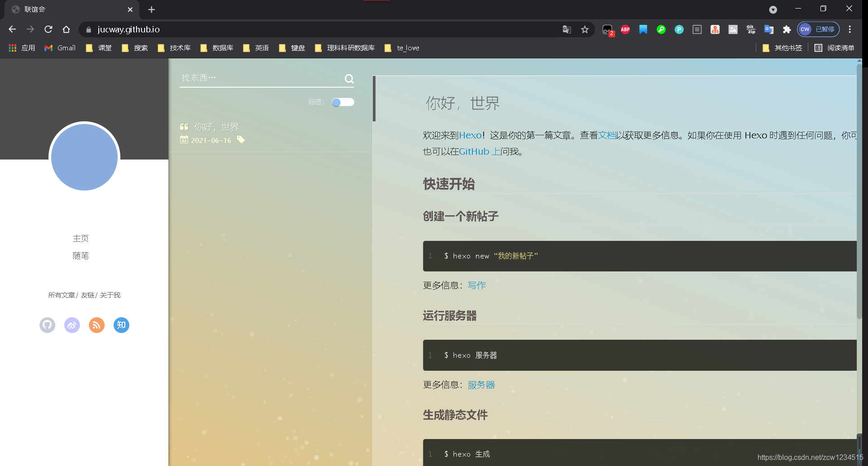Select 随笔 in the left navigation

tap(81, 255)
